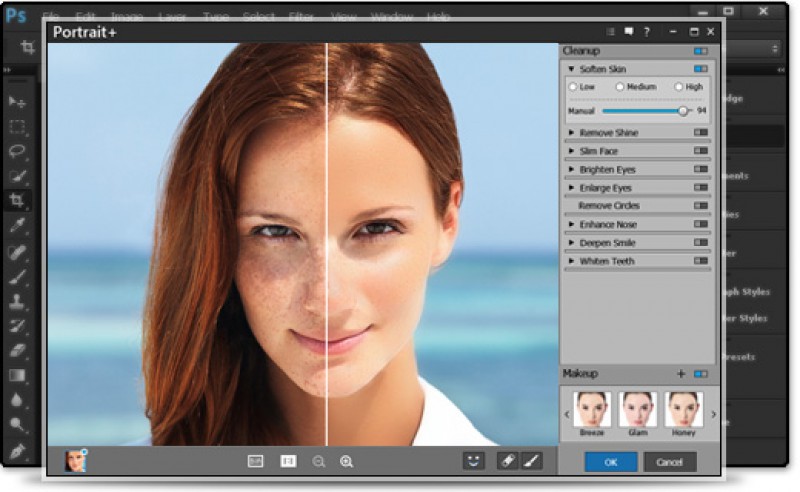Click the Manual soften skin slider handle

point(683,110)
